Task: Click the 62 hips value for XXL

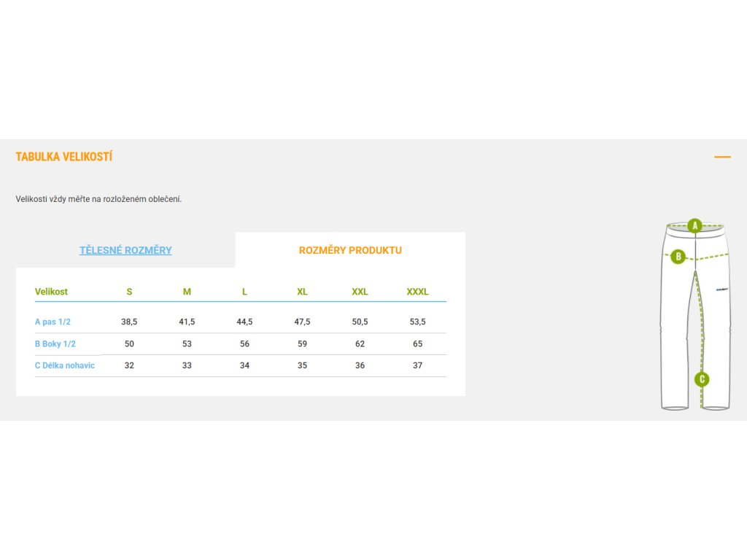Action: click(x=360, y=344)
